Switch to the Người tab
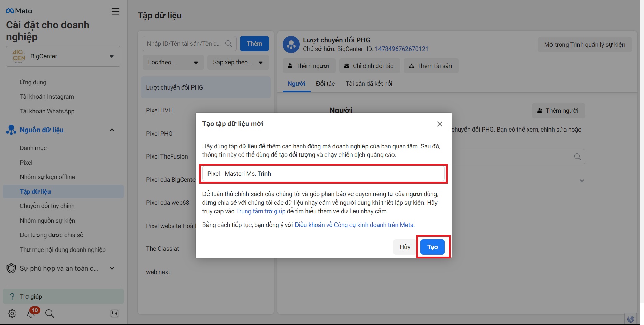 [297, 84]
